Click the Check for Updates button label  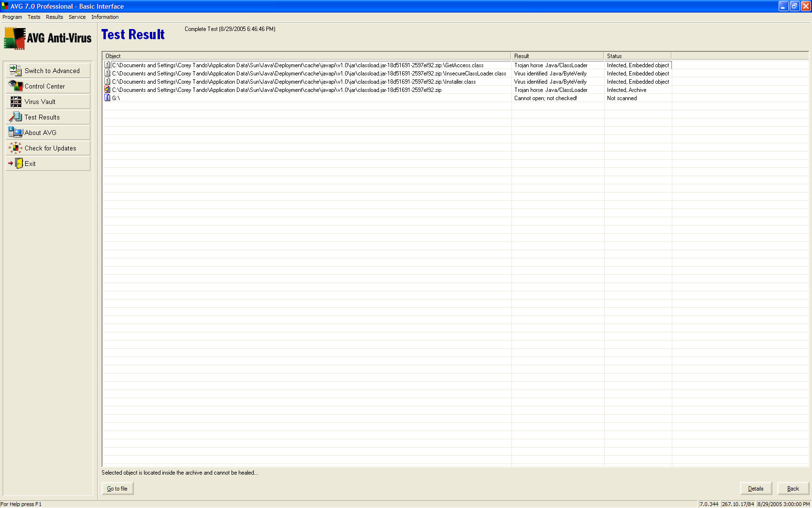(50, 148)
